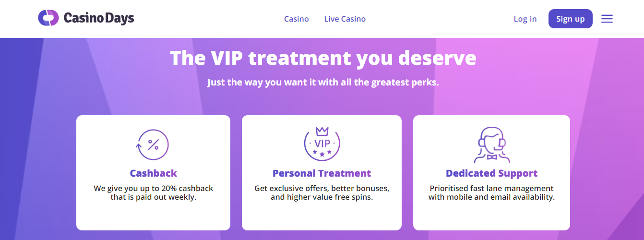Image resolution: width=644 pixels, height=240 pixels.
Task: Click the VIP crown badge icon
Action: [322, 144]
